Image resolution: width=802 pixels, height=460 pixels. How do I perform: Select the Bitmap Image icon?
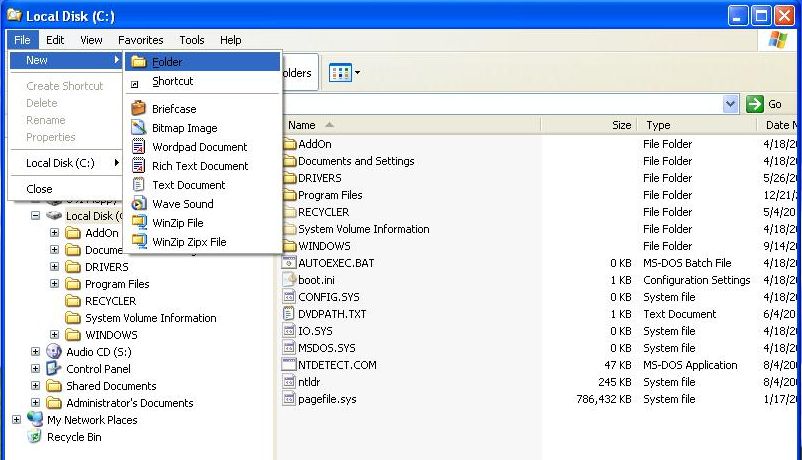tap(139, 128)
